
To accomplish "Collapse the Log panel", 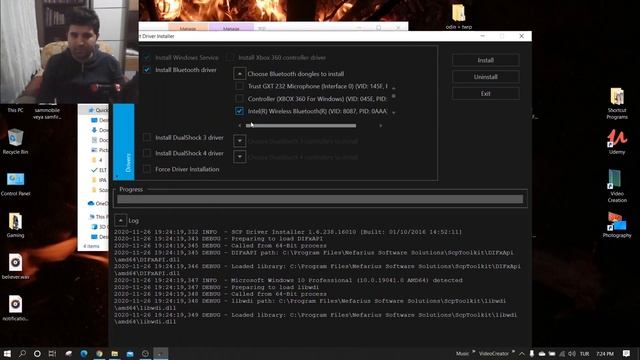I will 120,220.
